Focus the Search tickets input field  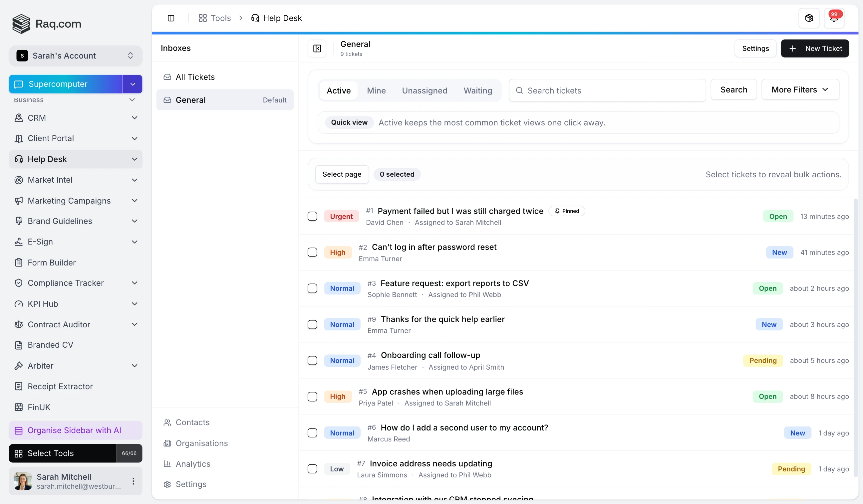click(607, 90)
